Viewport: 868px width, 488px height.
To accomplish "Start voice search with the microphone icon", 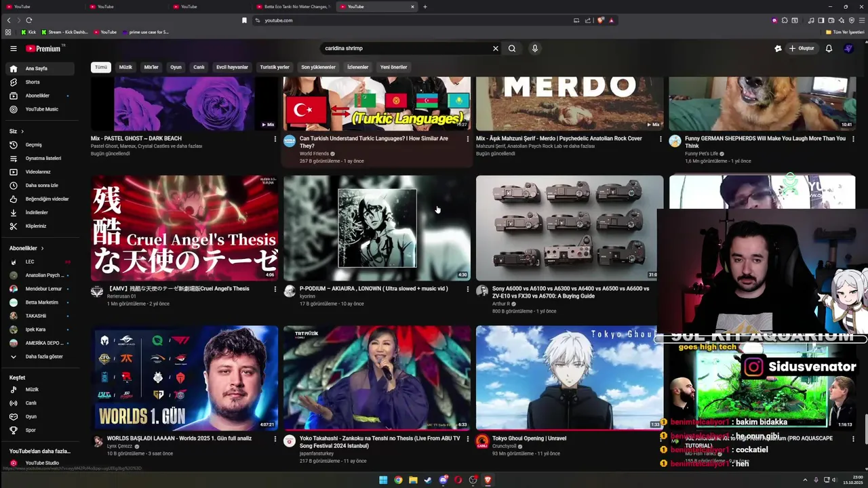I will tap(534, 48).
